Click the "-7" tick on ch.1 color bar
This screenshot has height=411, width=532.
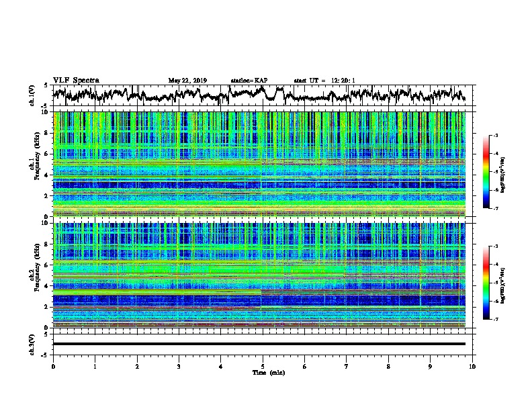click(x=495, y=208)
